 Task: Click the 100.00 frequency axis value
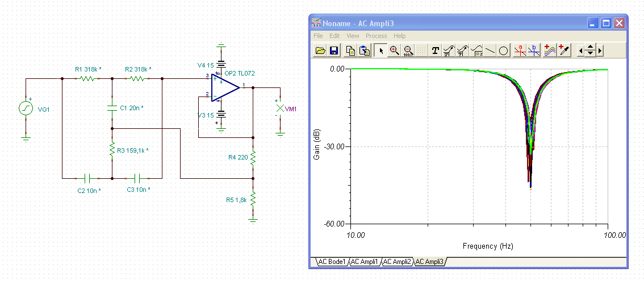(x=614, y=236)
